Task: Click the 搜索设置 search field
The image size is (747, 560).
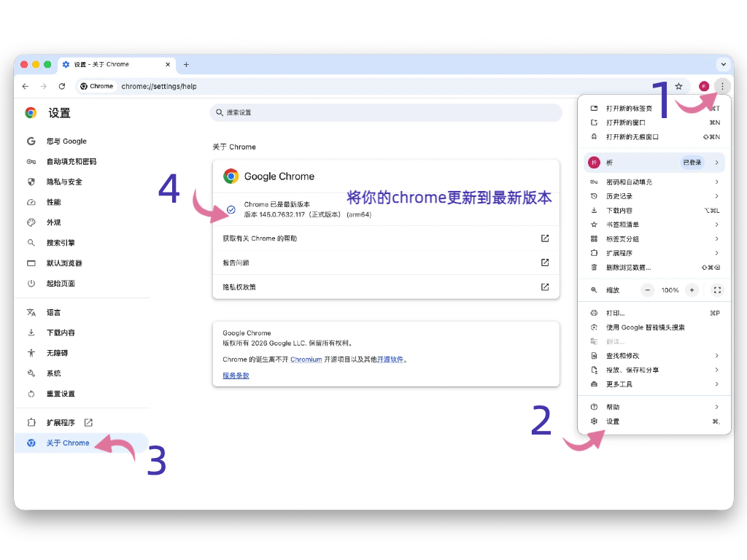Action: click(x=386, y=112)
